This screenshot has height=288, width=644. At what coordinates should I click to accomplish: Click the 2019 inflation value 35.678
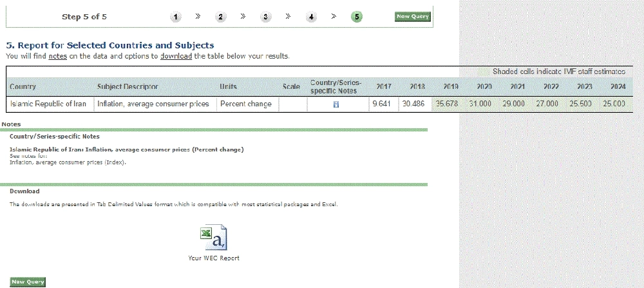[446, 104]
